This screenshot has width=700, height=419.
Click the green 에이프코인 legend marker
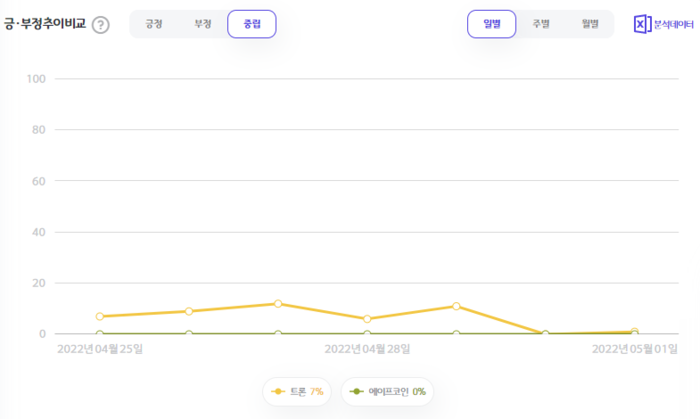pos(357,391)
